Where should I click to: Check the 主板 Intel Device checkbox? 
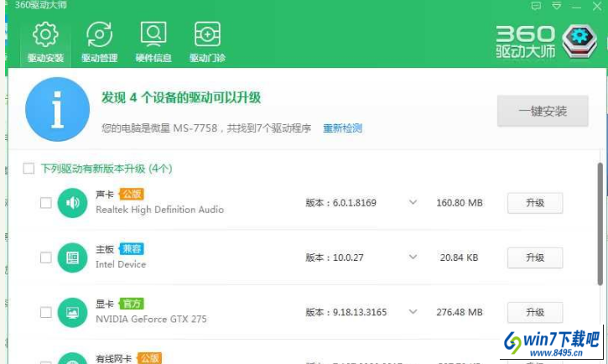[x=46, y=257]
